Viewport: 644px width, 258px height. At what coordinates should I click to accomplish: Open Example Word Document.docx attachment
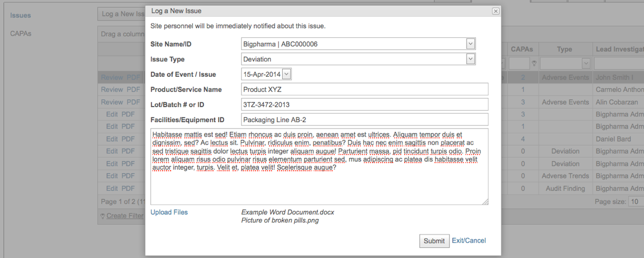[x=287, y=212]
